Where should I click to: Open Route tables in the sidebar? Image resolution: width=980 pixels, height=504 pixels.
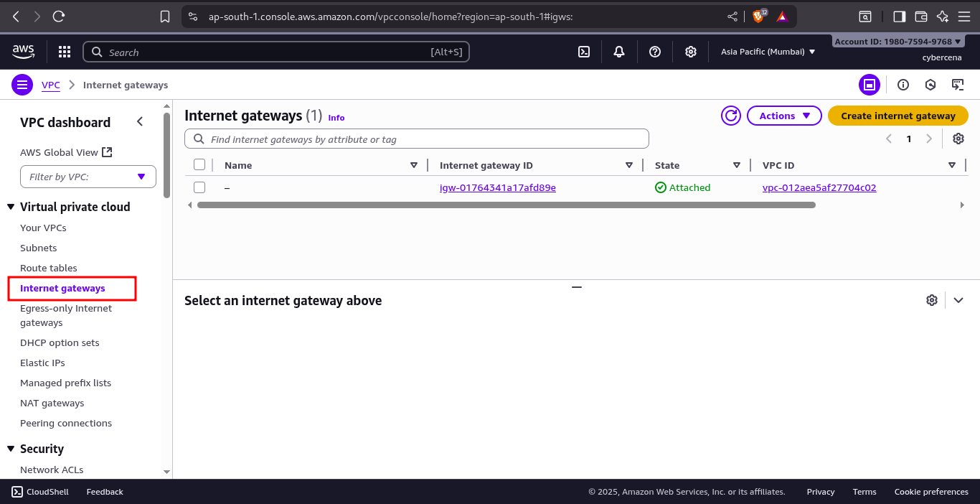point(49,268)
